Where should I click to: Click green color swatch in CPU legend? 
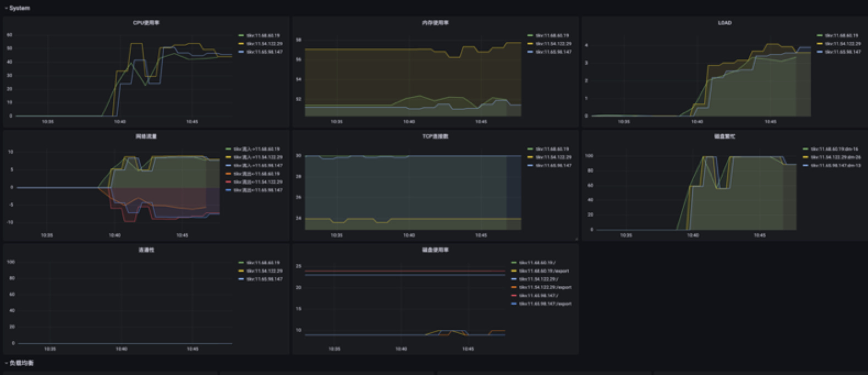point(241,35)
